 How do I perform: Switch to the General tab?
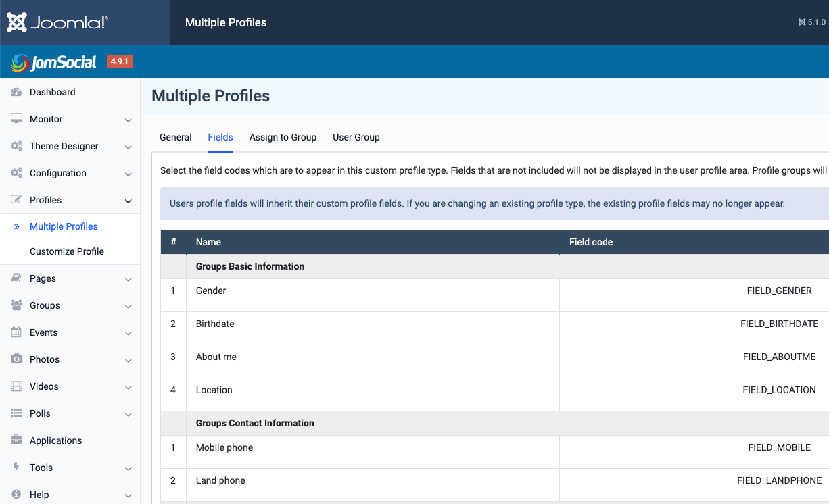click(x=176, y=137)
